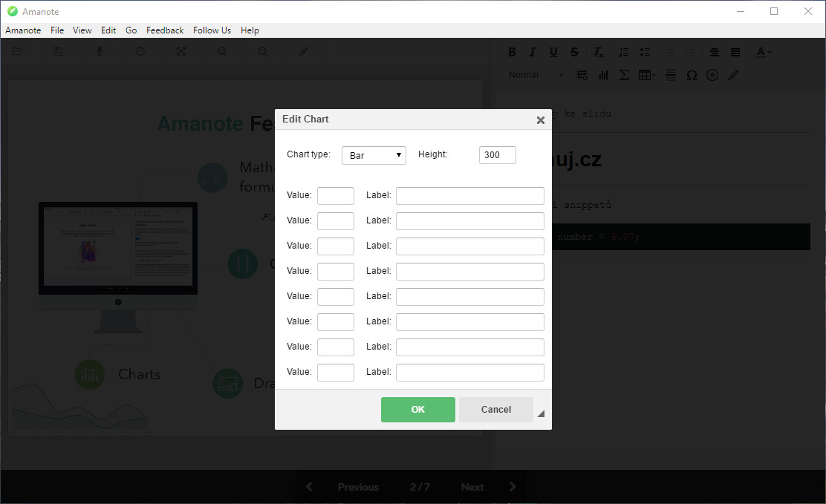Focus the first Label field in Edit Chart

pos(470,195)
